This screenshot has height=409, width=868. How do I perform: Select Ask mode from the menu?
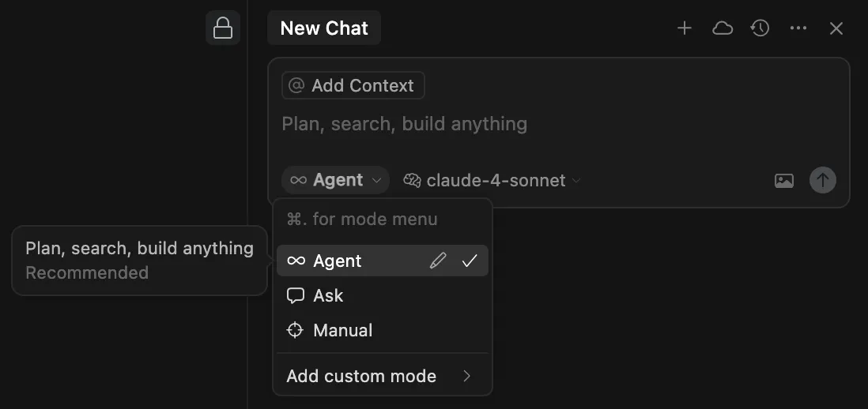(383, 295)
